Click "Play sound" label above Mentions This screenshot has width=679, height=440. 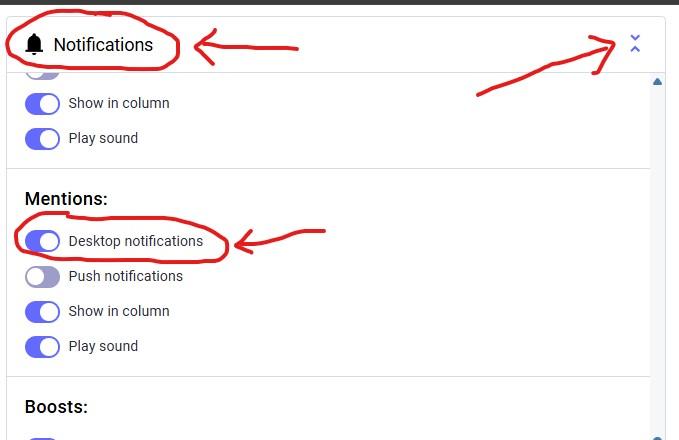click(103, 138)
